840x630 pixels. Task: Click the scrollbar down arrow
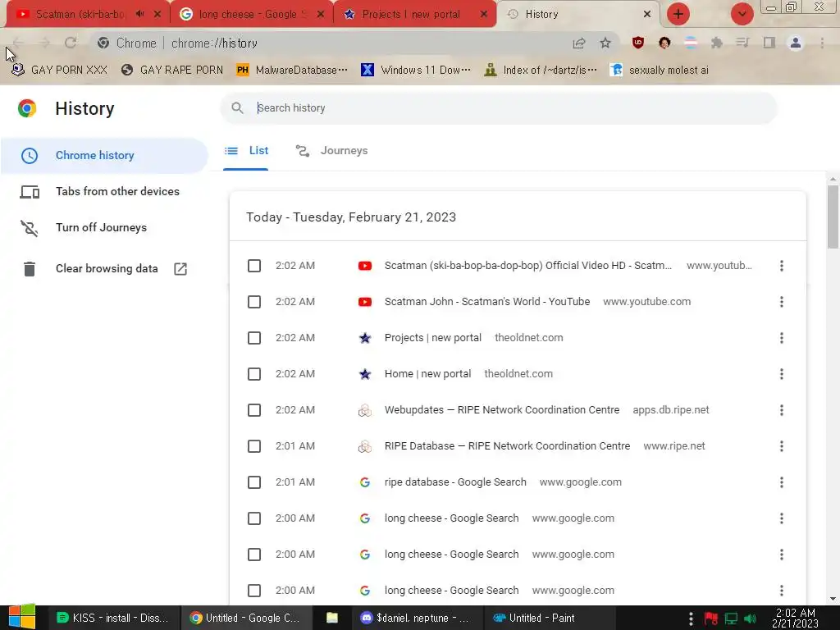coord(833,598)
